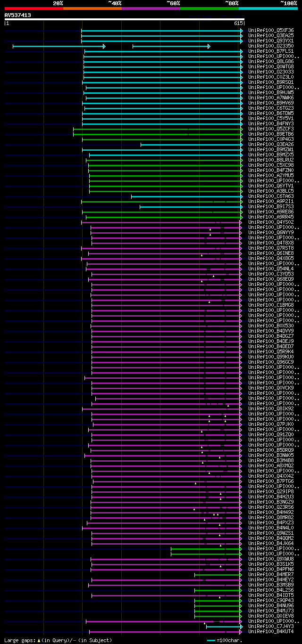Pick the UniRef100_Q4YS02 hit label

[271, 222]
